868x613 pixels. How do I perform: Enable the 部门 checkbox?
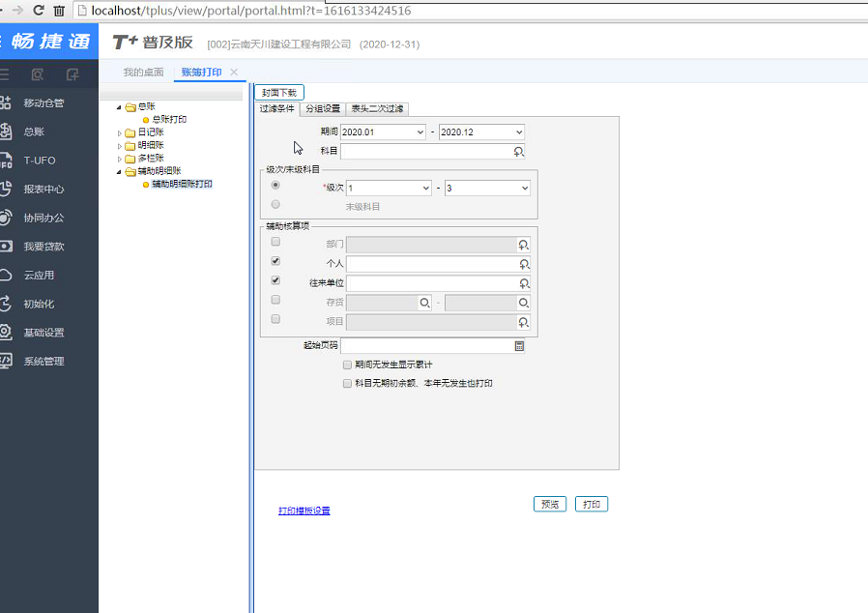coord(275,242)
